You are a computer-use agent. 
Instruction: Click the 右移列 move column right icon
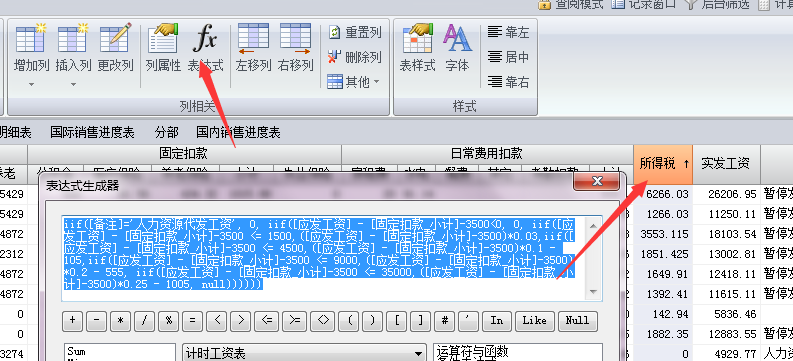point(295,48)
